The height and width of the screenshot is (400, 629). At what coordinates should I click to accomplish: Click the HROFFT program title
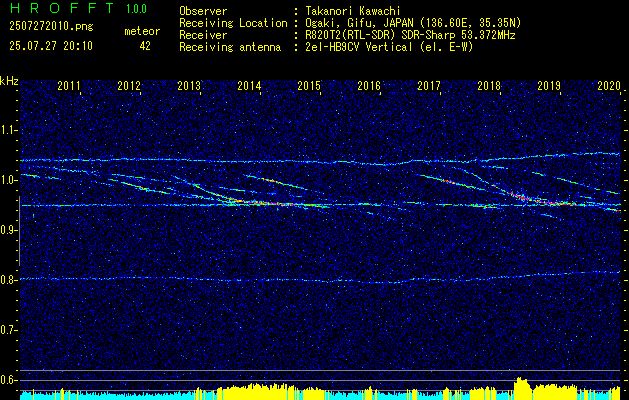[x=61, y=8]
